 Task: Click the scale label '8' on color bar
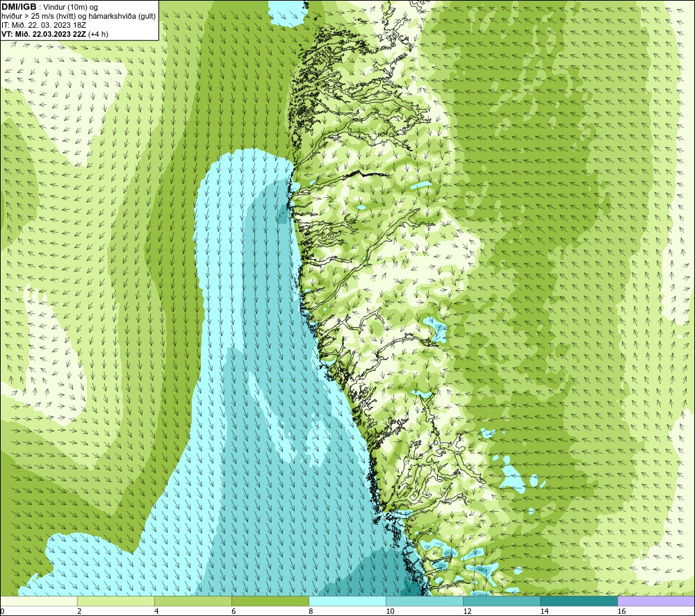click(311, 612)
